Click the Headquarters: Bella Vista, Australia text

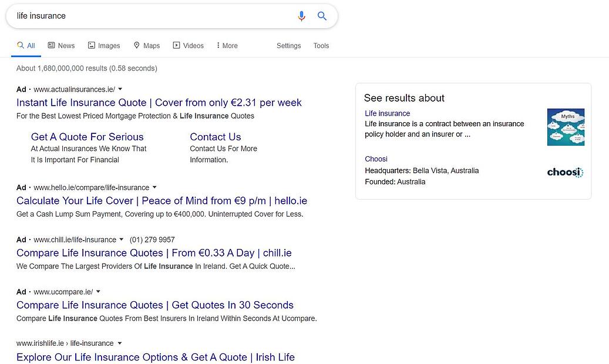coord(422,170)
